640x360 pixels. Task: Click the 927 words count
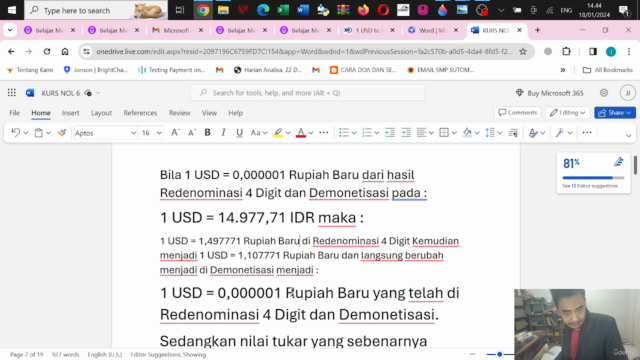coord(65,354)
